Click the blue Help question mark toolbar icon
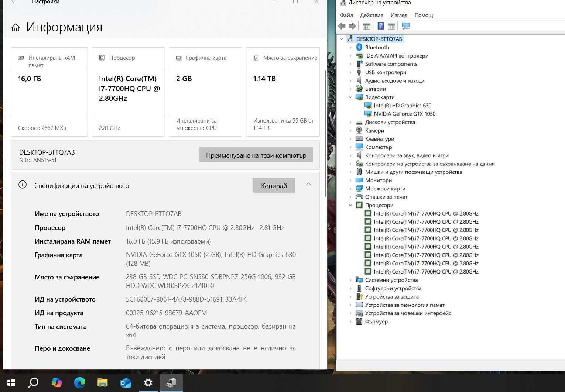 [380, 26]
